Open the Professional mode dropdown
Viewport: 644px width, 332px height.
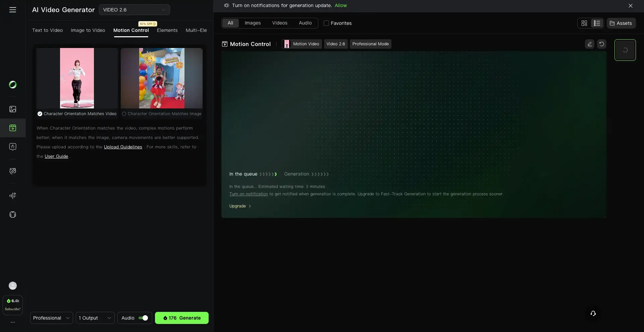[51, 318]
